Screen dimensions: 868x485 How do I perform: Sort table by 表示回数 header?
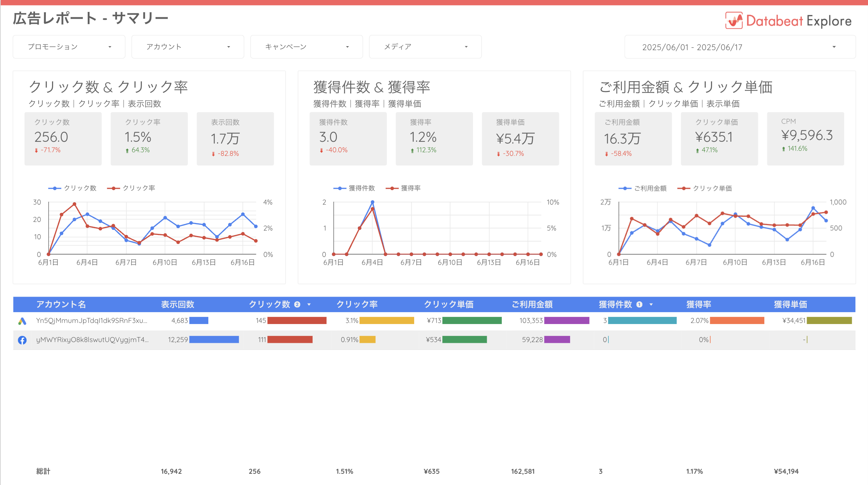178,305
